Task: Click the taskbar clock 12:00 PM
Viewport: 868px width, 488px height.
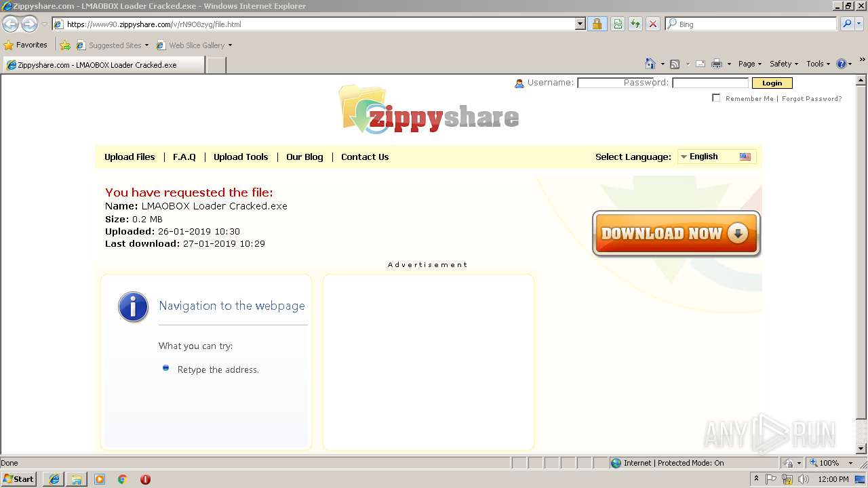Action: pos(833,479)
